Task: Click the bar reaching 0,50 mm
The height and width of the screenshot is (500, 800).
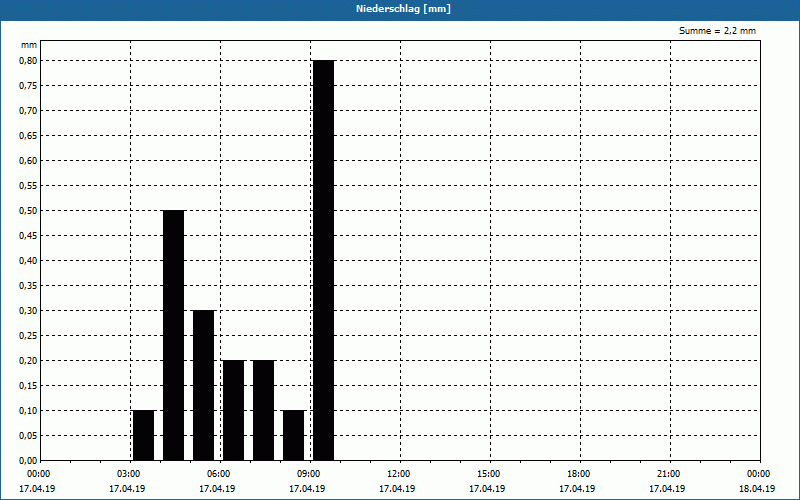Action: click(173, 335)
